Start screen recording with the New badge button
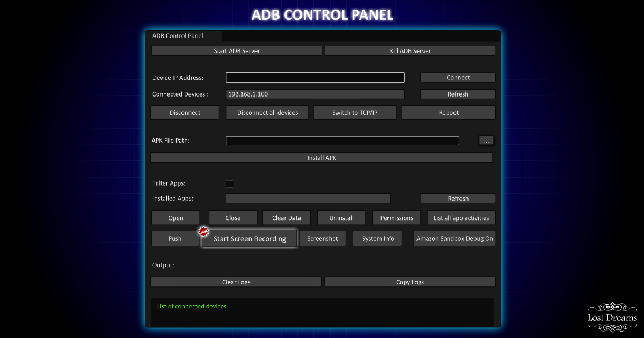644x338 pixels. pyautogui.click(x=250, y=238)
